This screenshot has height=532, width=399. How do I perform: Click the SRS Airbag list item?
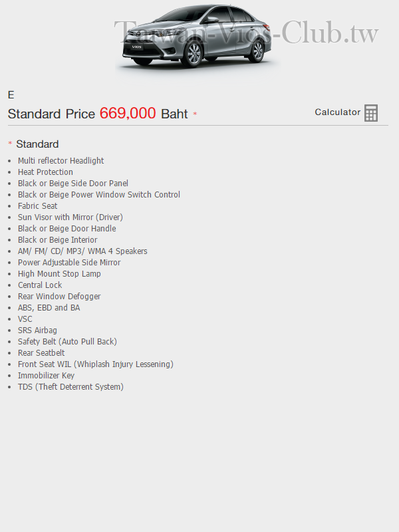coord(37,330)
